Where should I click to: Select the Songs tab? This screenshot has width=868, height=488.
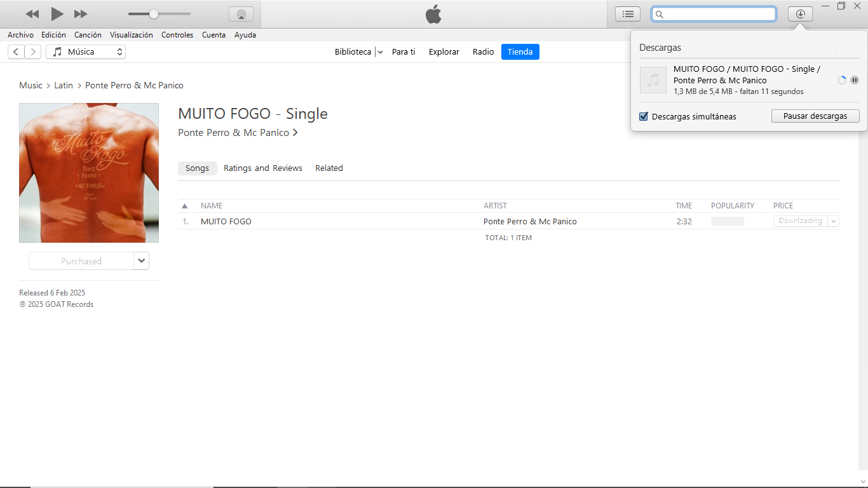[197, 168]
